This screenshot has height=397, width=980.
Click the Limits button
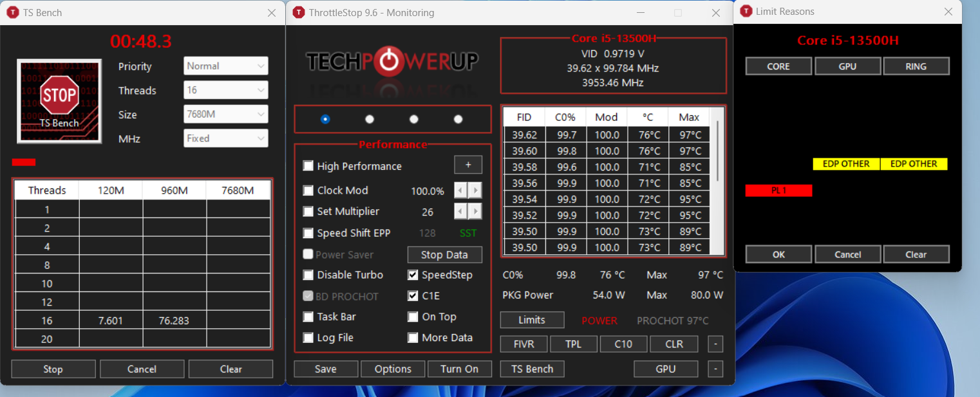532,320
